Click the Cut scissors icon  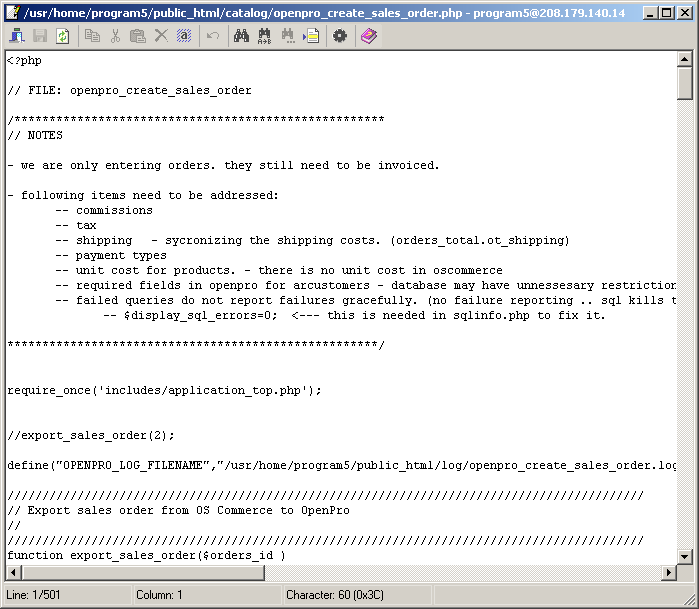[x=116, y=36]
